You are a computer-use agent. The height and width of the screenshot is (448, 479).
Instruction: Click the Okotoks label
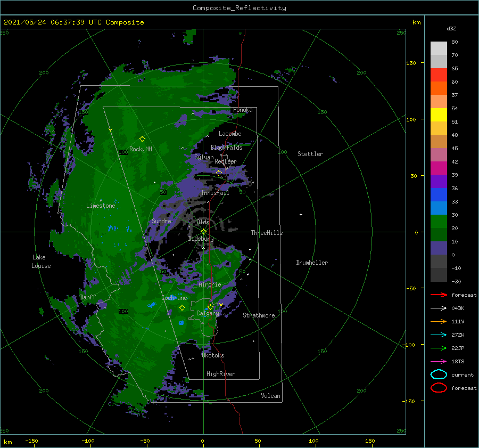212,355
